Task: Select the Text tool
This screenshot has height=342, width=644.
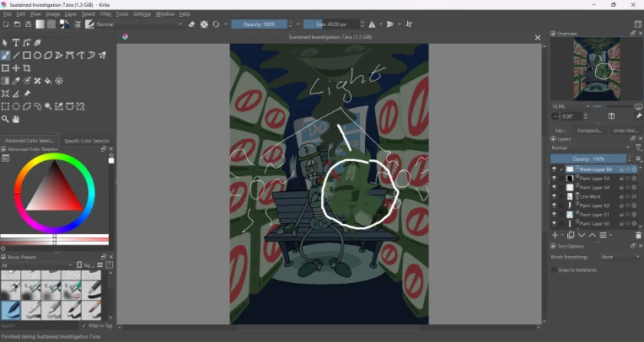Action: coord(16,43)
